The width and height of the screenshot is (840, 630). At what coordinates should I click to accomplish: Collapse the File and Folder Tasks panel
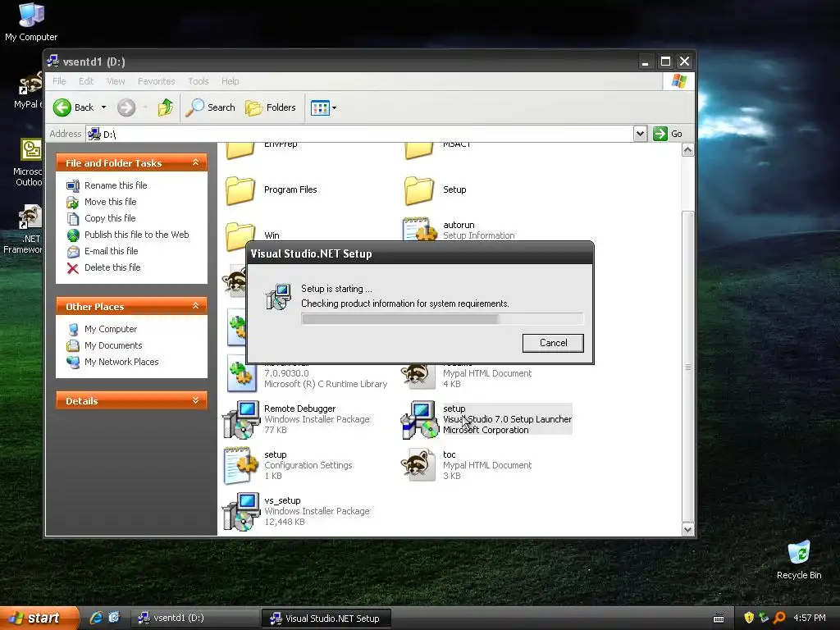tap(195, 162)
